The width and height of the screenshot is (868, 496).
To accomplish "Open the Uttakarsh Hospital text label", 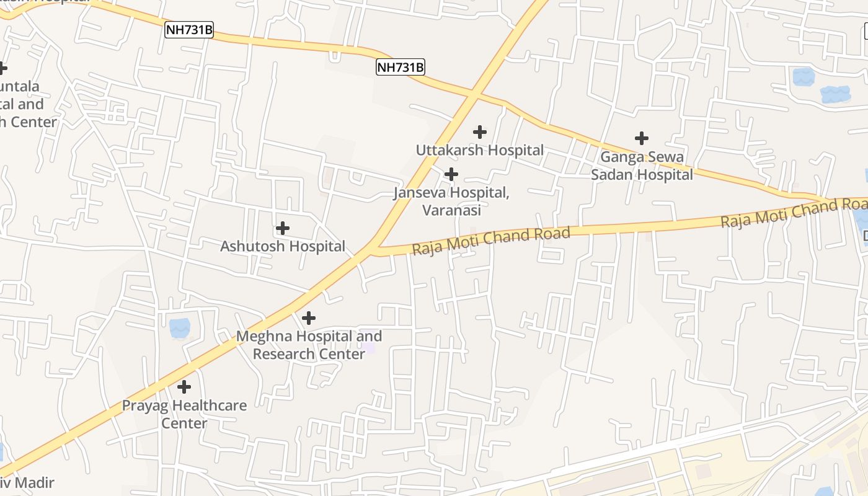I will [480, 150].
